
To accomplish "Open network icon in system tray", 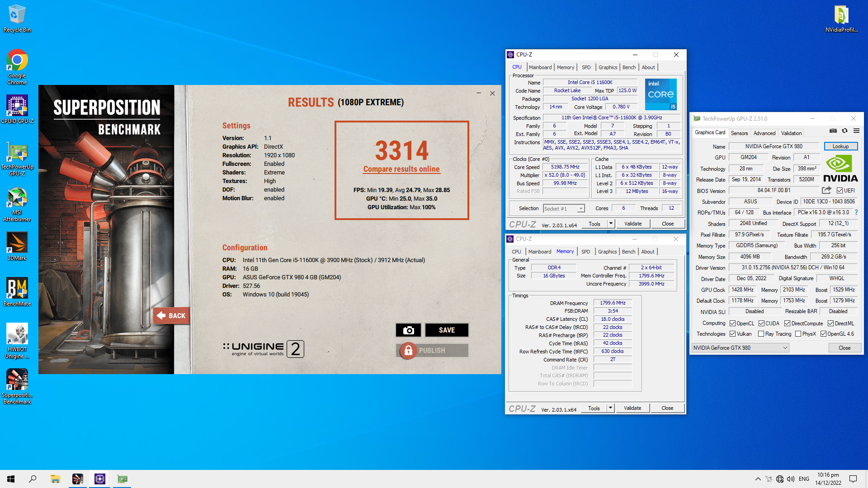I will (780, 479).
